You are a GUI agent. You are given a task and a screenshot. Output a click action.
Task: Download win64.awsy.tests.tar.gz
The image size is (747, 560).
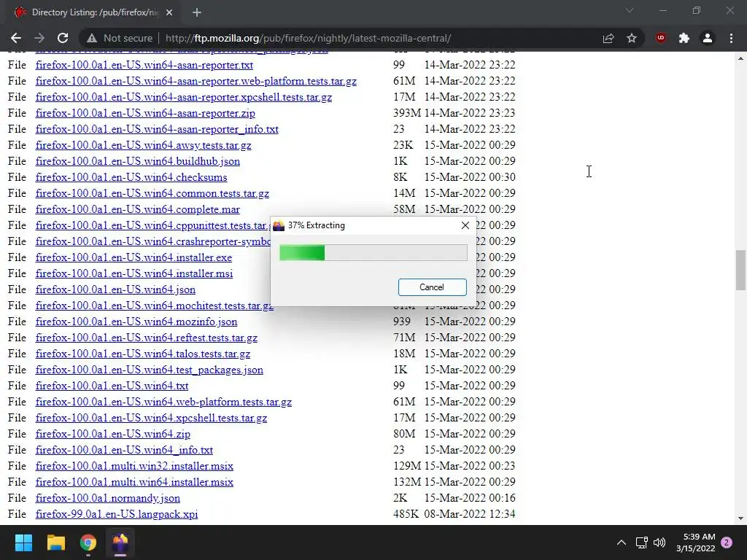144,145
